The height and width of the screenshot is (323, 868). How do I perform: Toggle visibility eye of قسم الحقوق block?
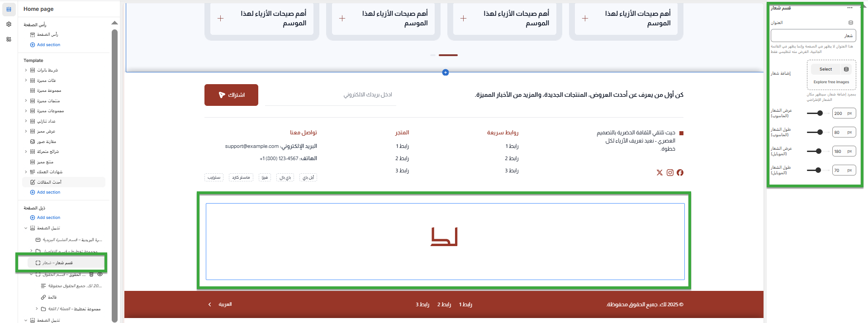pos(100,275)
